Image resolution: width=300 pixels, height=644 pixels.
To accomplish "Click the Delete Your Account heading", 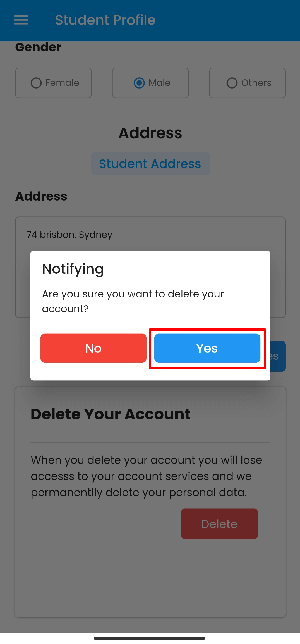I will tap(111, 414).
